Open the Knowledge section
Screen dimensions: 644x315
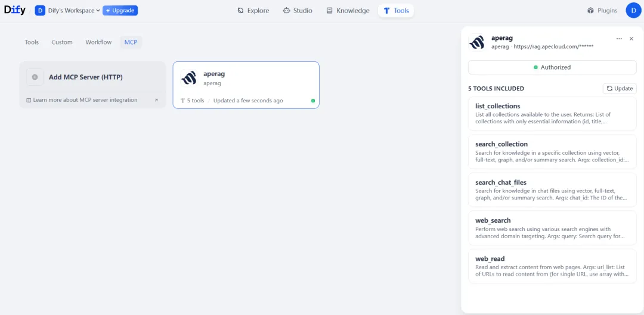348,10
